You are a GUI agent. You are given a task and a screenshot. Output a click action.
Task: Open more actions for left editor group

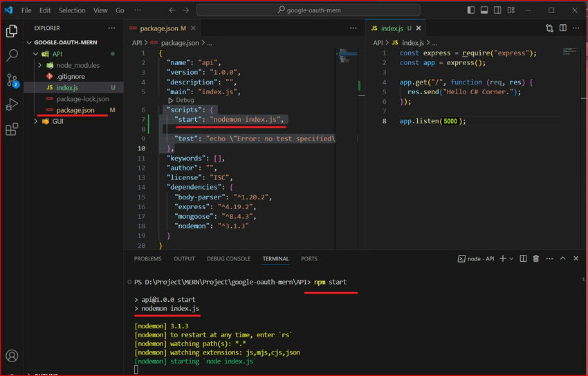click(353, 28)
